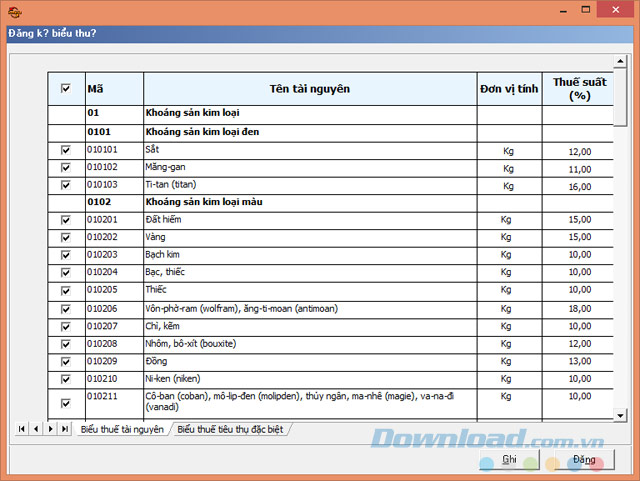
Task: Uncheck the checkbox for Vàng row
Action: coord(66,238)
